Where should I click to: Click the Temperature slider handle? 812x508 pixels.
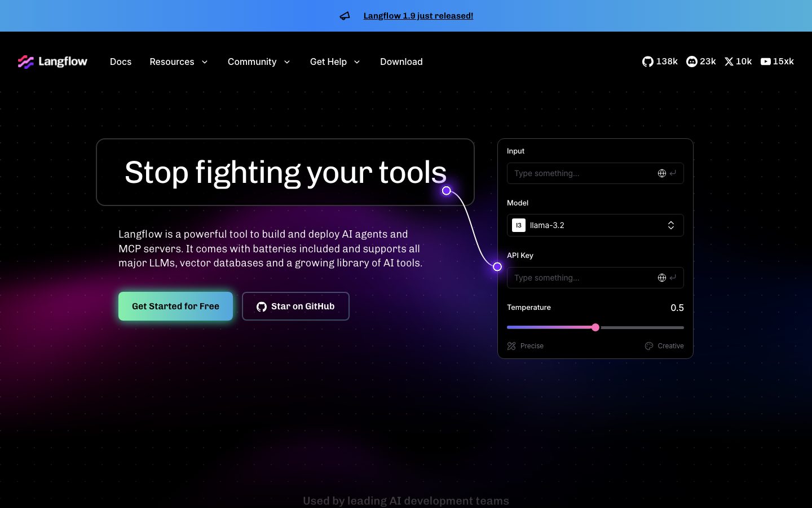coord(595,327)
